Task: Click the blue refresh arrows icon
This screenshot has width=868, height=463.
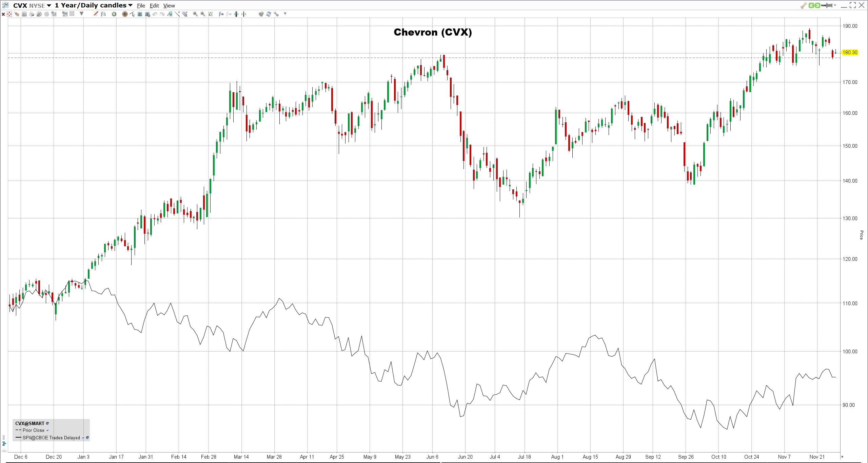Action: tap(269, 14)
